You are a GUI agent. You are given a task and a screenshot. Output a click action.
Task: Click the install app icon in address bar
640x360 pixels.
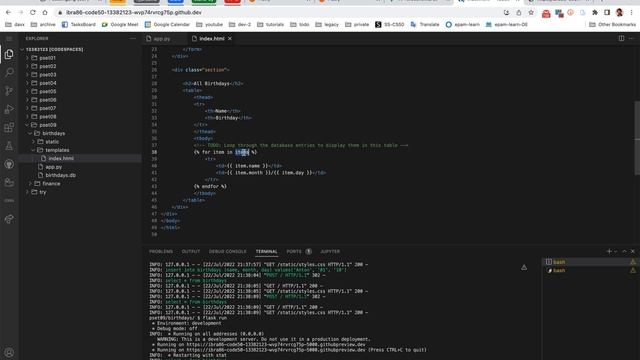[x=507, y=13]
